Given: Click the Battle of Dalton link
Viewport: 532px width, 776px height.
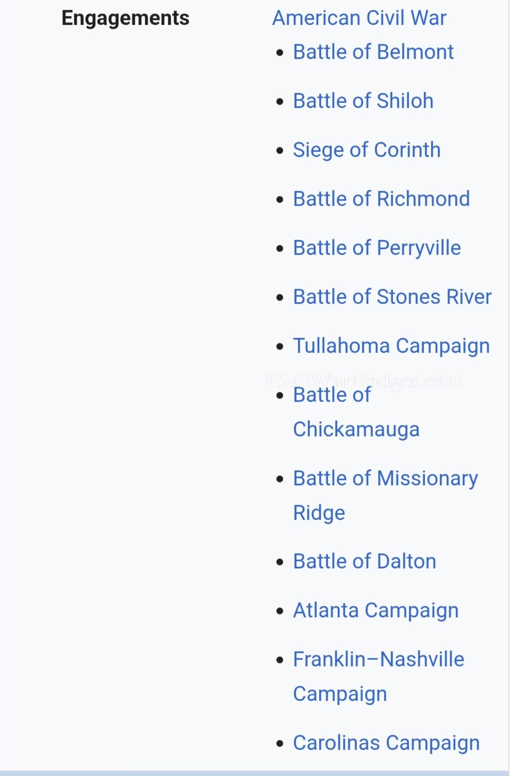Looking at the screenshot, I should click(364, 562).
